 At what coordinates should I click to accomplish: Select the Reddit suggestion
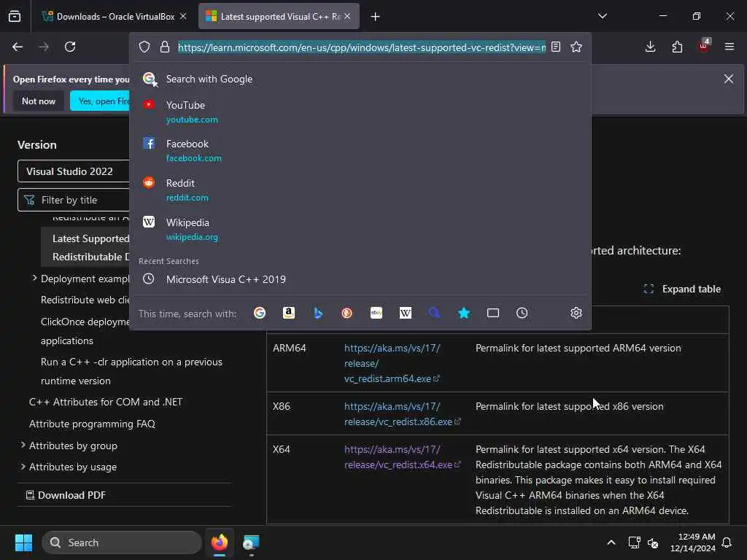[x=360, y=190]
